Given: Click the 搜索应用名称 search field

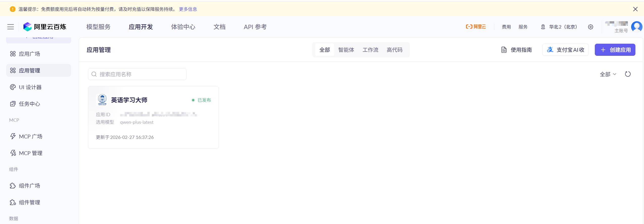Looking at the screenshot, I should tap(141, 74).
